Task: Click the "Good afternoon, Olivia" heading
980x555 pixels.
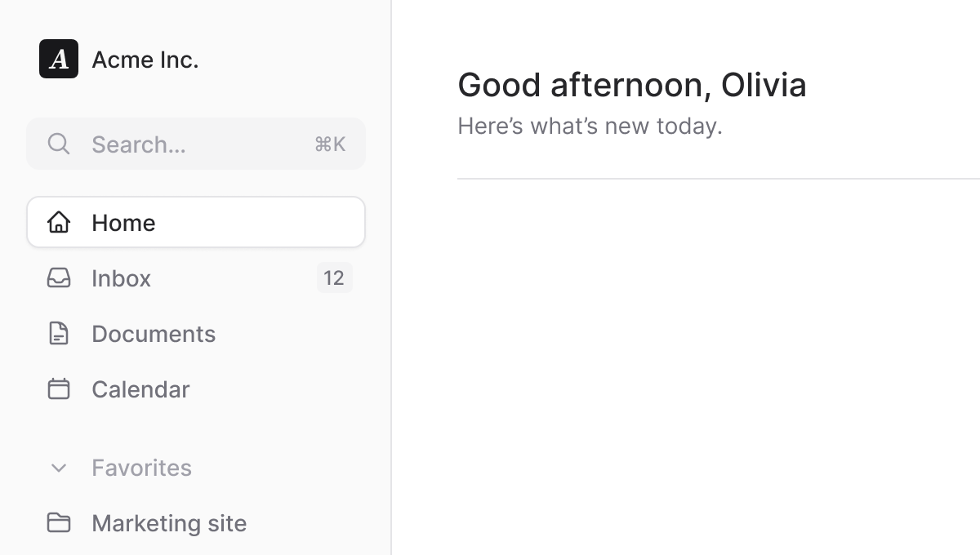Action: coord(631,85)
